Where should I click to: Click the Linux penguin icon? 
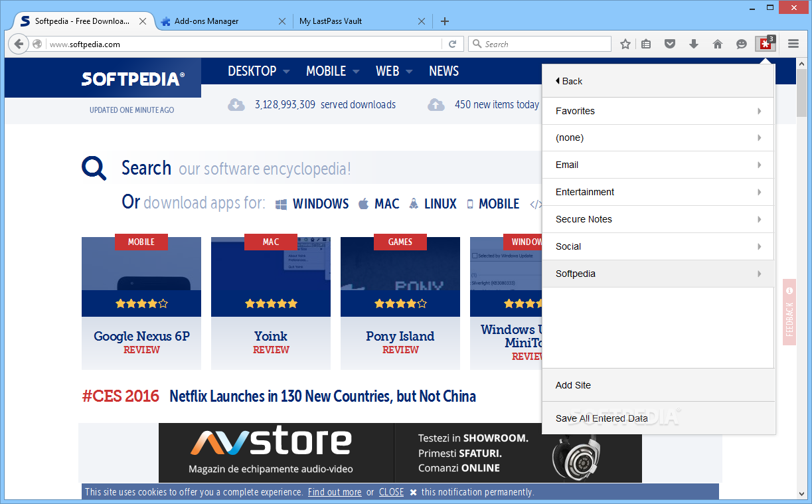[x=414, y=204]
